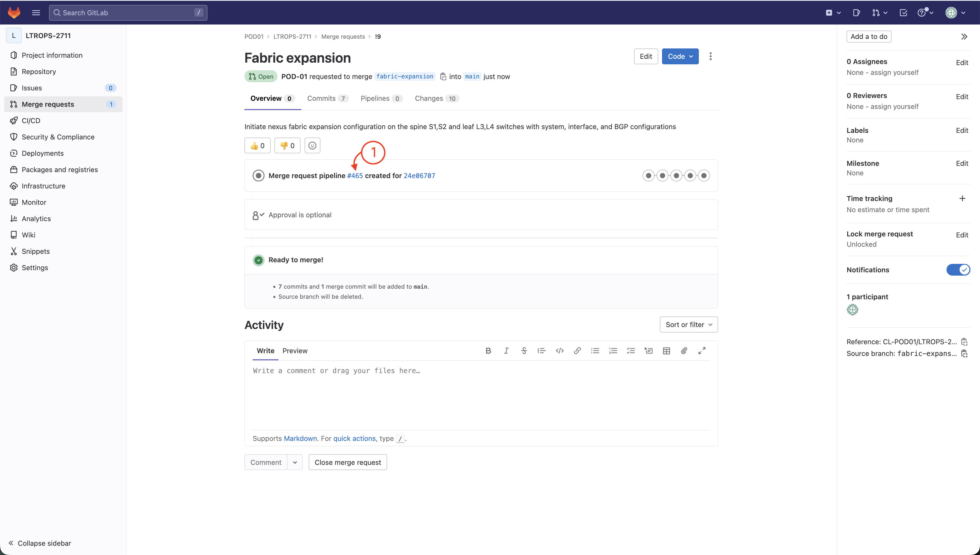The image size is (980, 555).
Task: Click the bold formatting icon in editor
Action: click(488, 351)
